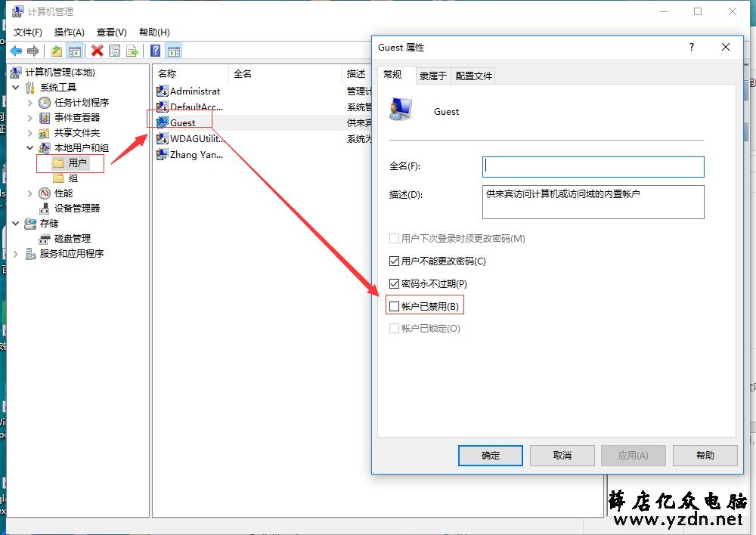Click the 服务和应用程序 icon in the tree
This screenshot has width=756, height=535.
click(x=30, y=254)
